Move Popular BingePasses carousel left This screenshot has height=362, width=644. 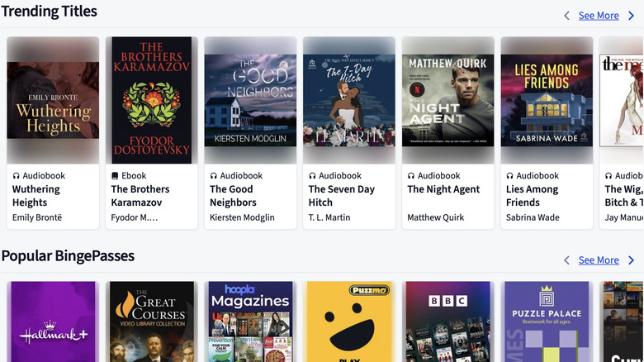pos(566,260)
